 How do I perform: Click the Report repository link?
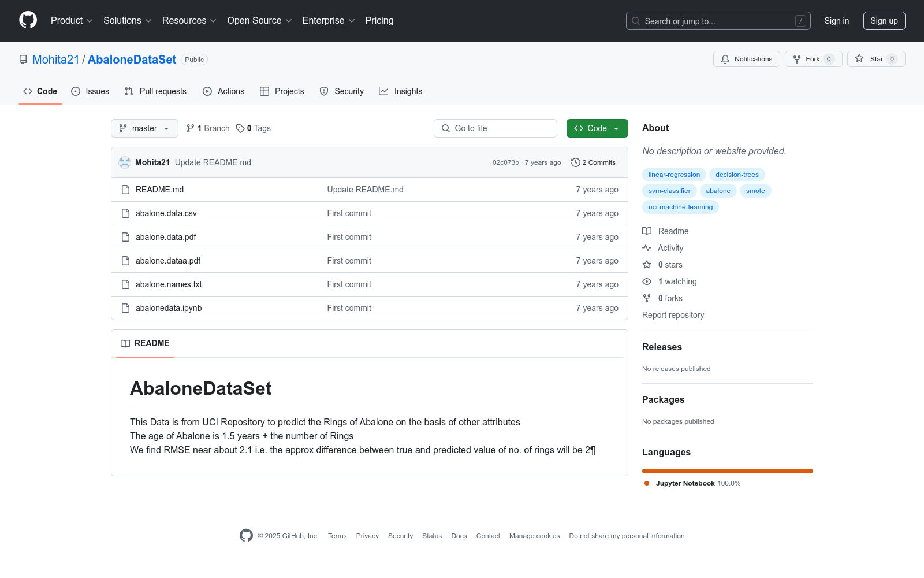(673, 315)
